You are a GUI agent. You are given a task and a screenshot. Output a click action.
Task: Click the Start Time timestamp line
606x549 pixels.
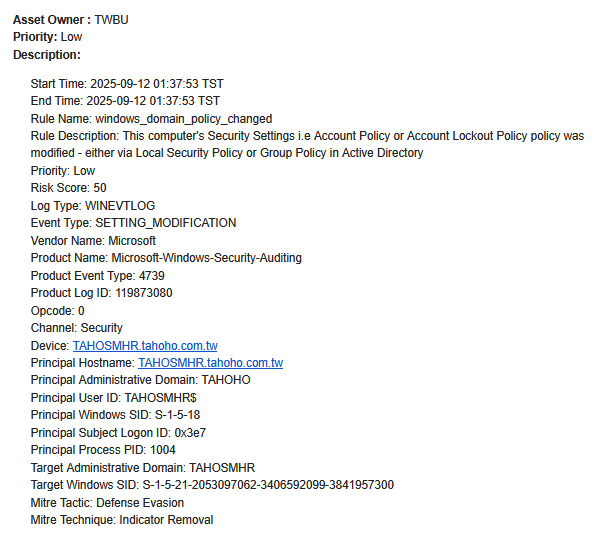pyautogui.click(x=125, y=84)
